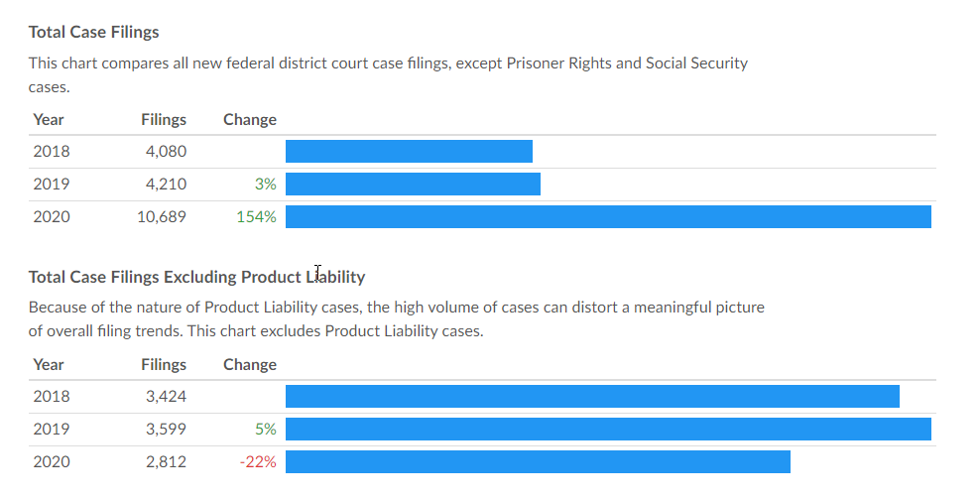Click the 2020 bar in Total Case Filings chart
The width and height of the screenshot is (980, 499).
(608, 217)
